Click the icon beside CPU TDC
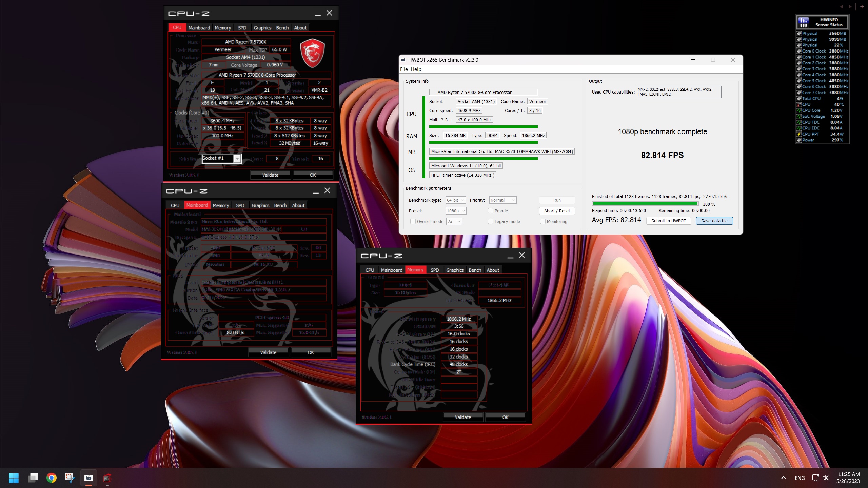868x488 pixels. pyautogui.click(x=799, y=122)
